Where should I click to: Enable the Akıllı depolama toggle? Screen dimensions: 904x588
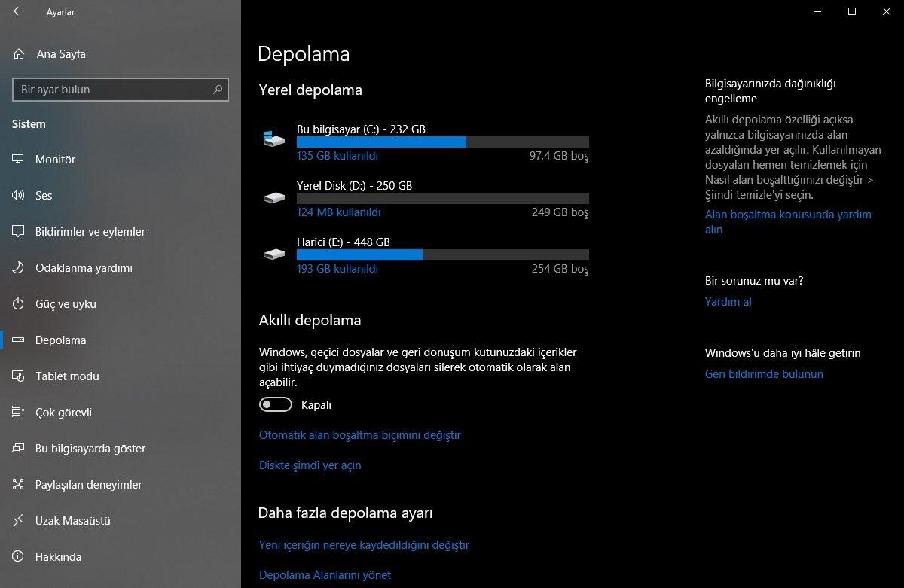click(275, 404)
